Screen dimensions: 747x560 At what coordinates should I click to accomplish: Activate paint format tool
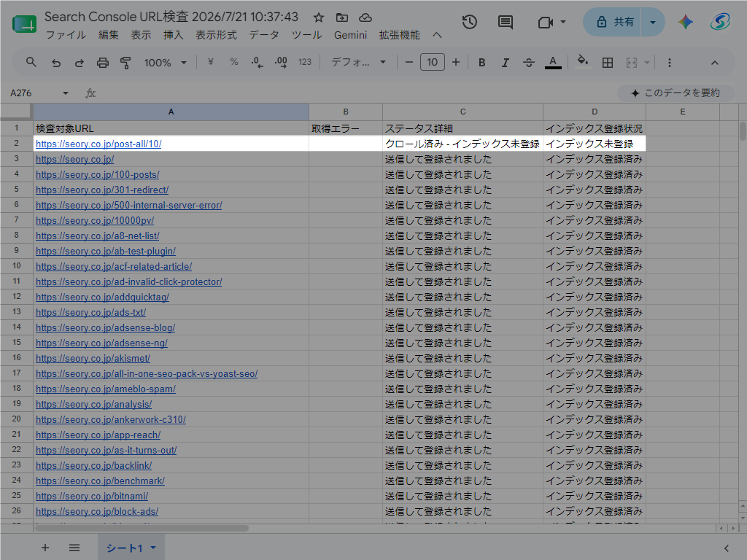(x=125, y=63)
